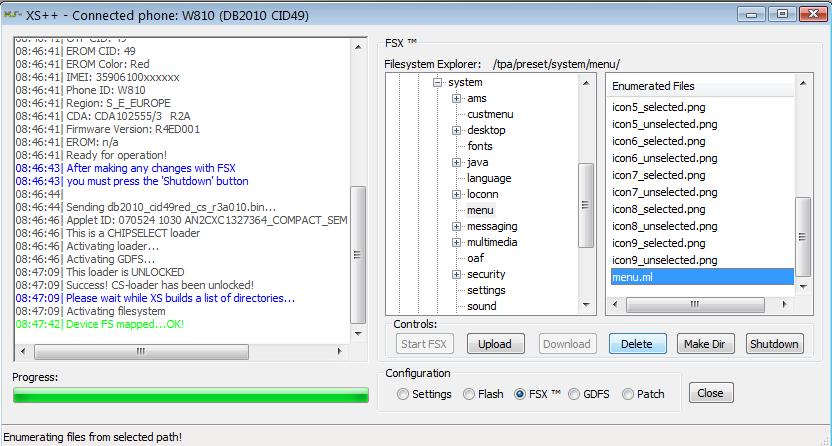Select the settings folder in tree
The image size is (832, 446).
(x=486, y=290)
